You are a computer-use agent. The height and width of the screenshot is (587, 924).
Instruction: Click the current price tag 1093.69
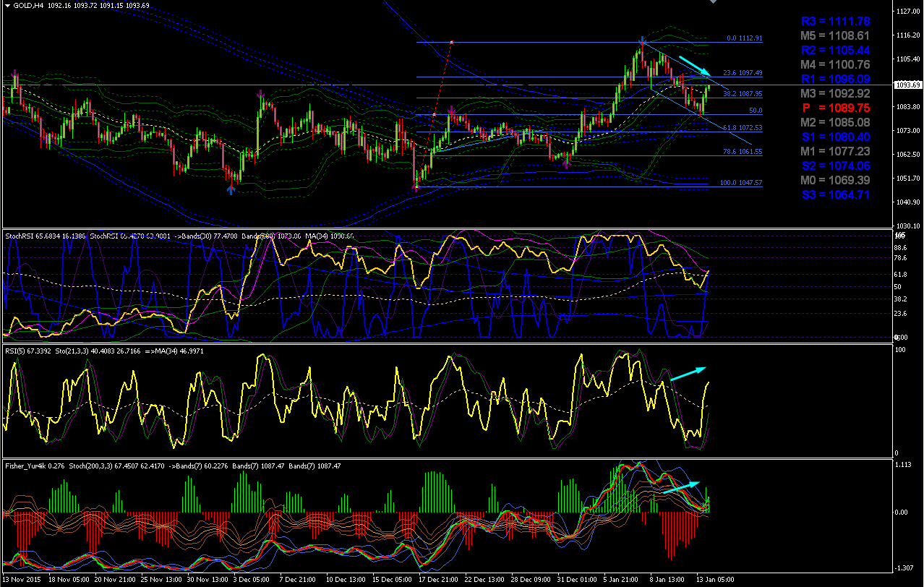(x=907, y=85)
